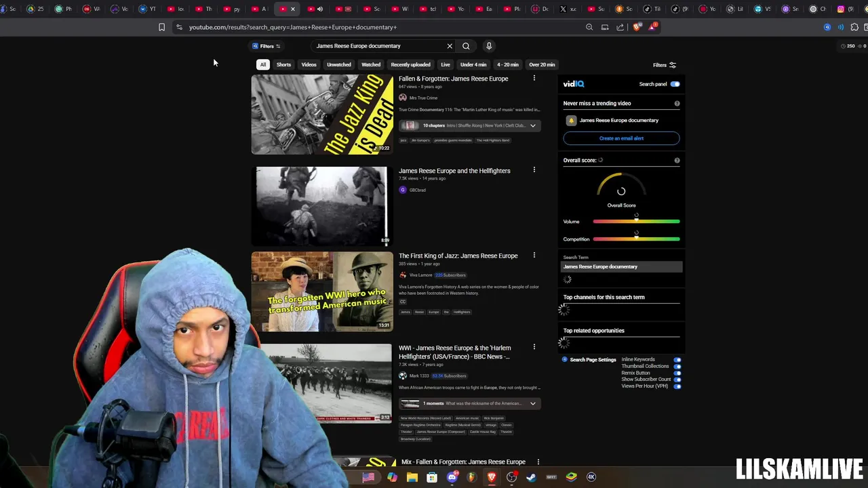Select the Shorts filter chip

[x=283, y=64]
